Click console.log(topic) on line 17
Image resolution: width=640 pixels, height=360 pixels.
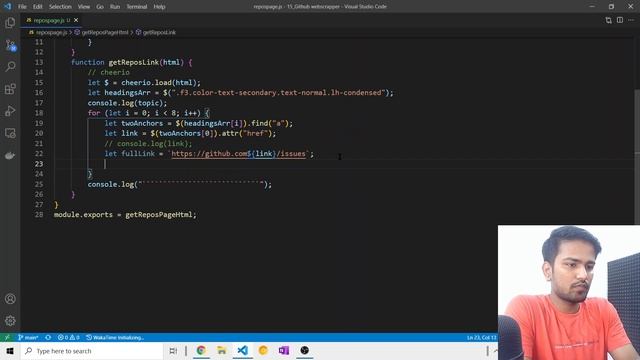coord(127,103)
